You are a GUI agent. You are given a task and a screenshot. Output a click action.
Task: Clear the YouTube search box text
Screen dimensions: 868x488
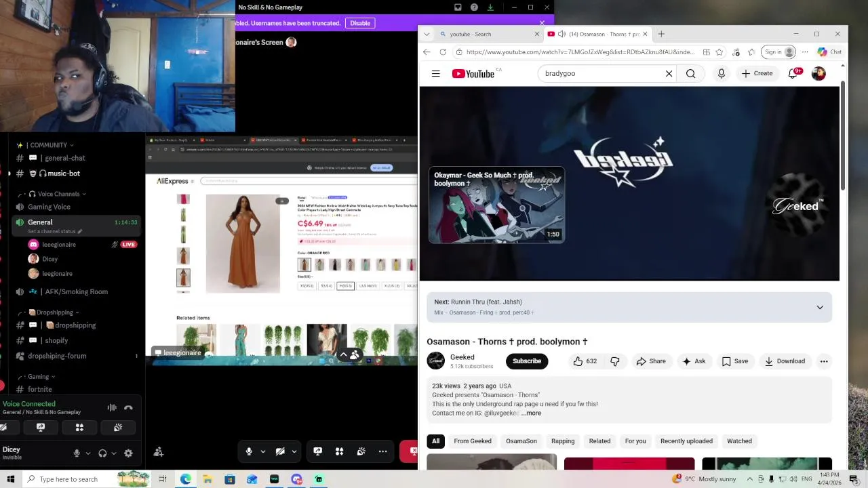click(x=669, y=73)
